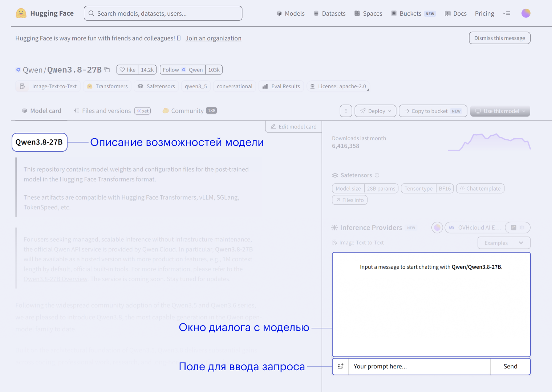The width and height of the screenshot is (552, 392).
Task: Click the Hugging Face emoji logo
Action: (x=21, y=13)
